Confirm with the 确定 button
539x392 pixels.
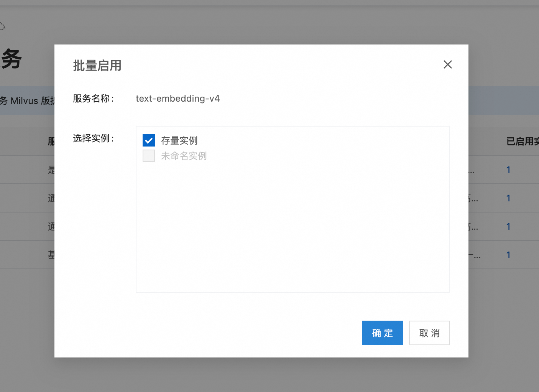pos(382,333)
